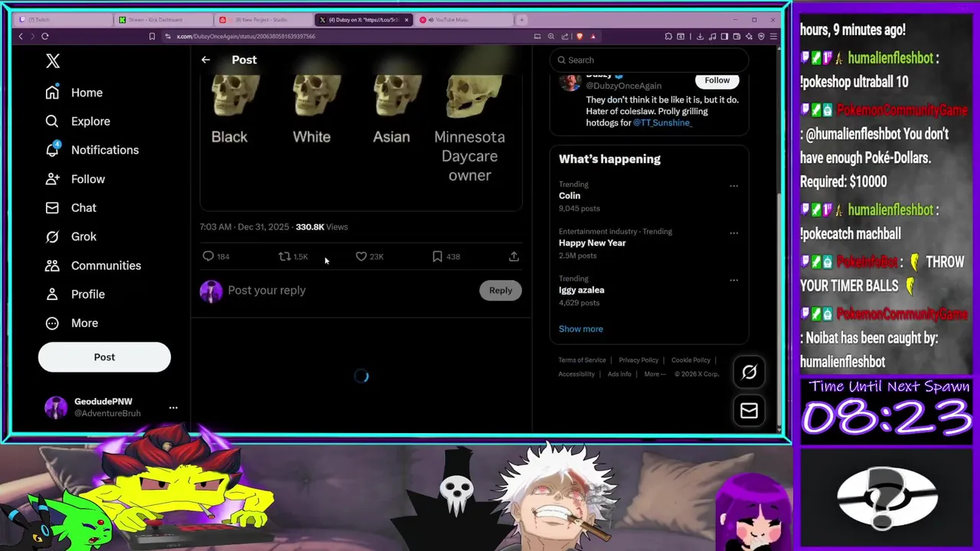980x551 pixels.
Task: Open options menu for Colin trend
Action: coord(733,186)
